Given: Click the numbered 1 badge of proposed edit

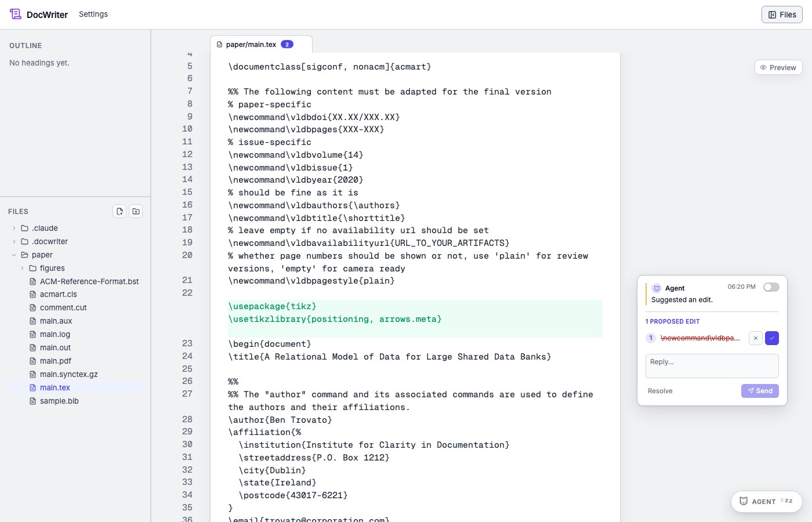Looking at the screenshot, I should click(x=651, y=338).
